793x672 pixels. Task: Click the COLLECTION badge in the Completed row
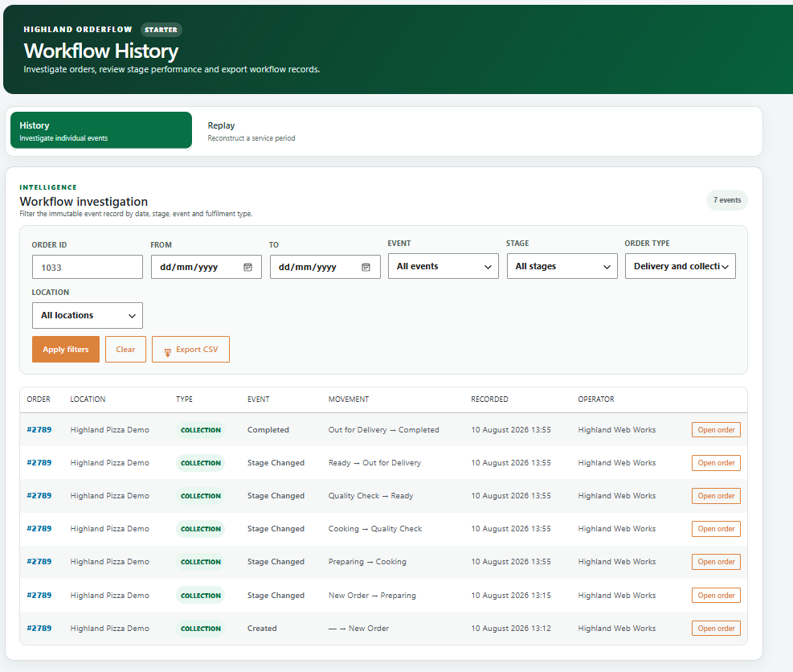point(201,430)
